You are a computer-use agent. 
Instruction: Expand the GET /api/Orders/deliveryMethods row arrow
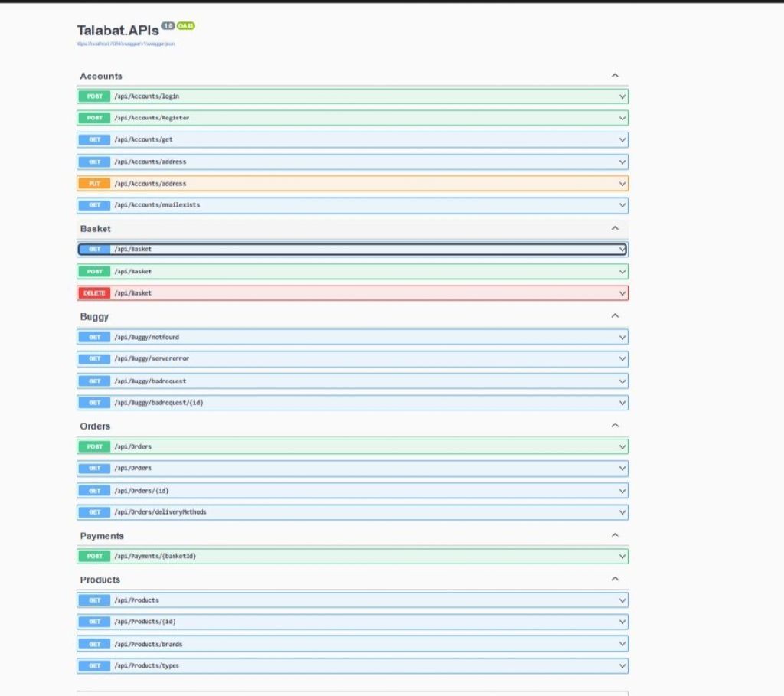(x=622, y=512)
